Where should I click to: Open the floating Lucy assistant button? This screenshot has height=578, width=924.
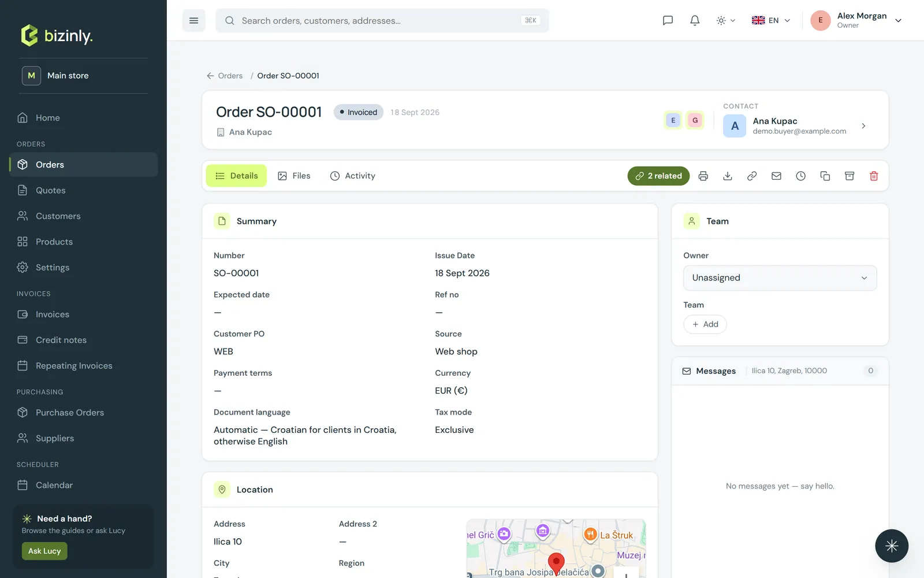click(x=891, y=546)
